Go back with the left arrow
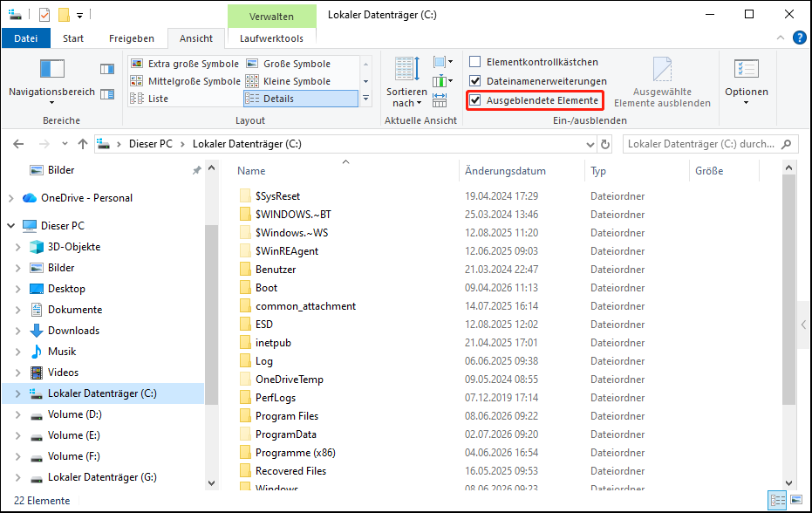Image resolution: width=812 pixels, height=513 pixels. coord(18,144)
